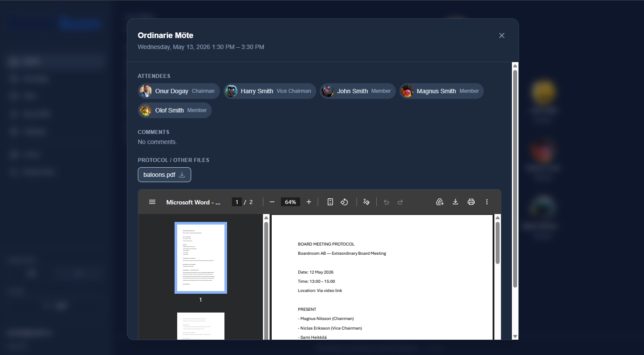Select page 1 thumbnail
644x355 pixels.
[201, 258]
